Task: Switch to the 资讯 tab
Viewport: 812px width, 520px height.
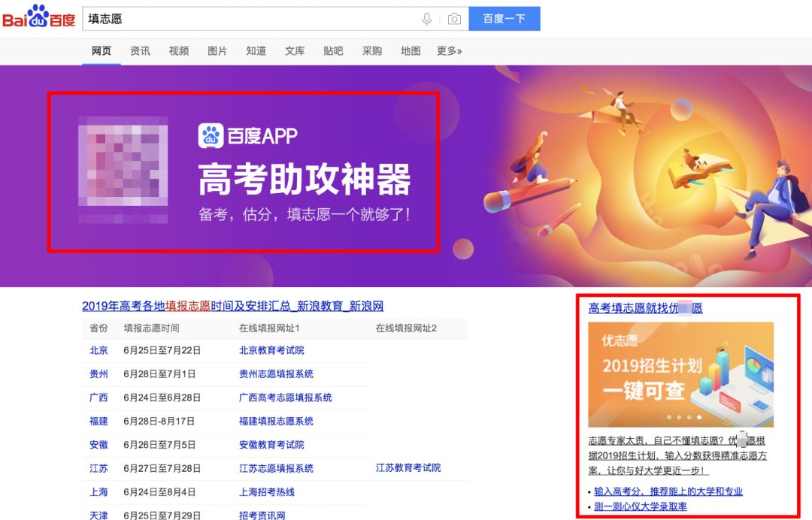Action: tap(140, 50)
